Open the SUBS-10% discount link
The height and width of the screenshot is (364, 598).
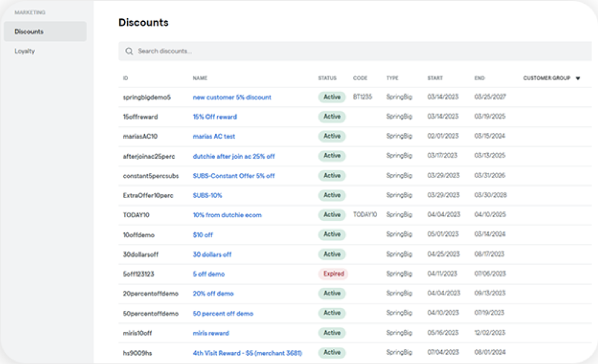coord(207,195)
